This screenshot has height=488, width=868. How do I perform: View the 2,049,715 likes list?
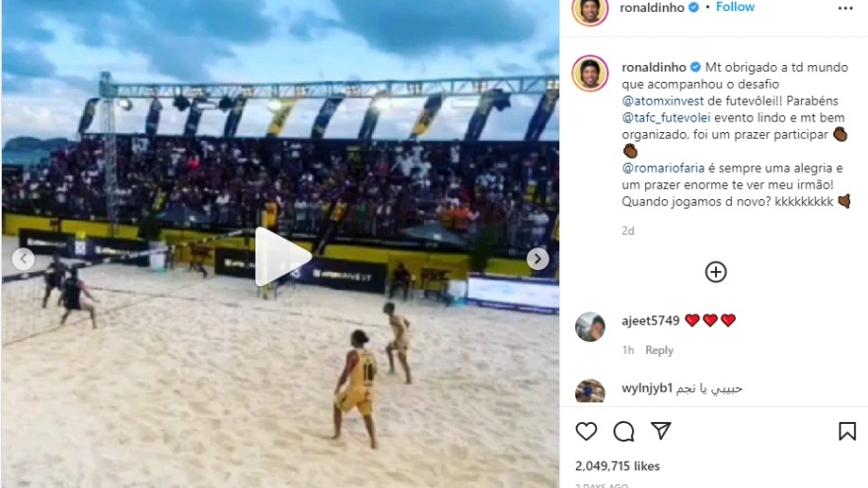[x=617, y=466]
